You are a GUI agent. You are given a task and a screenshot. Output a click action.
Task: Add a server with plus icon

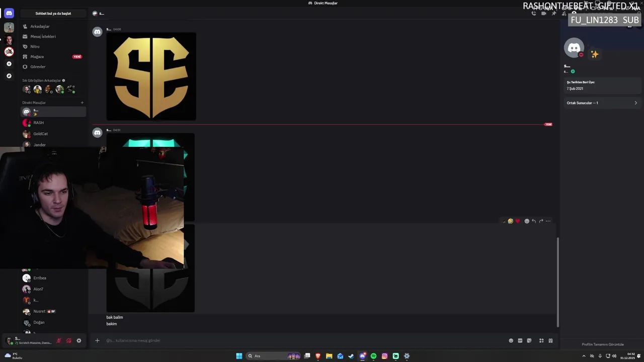pos(9,64)
